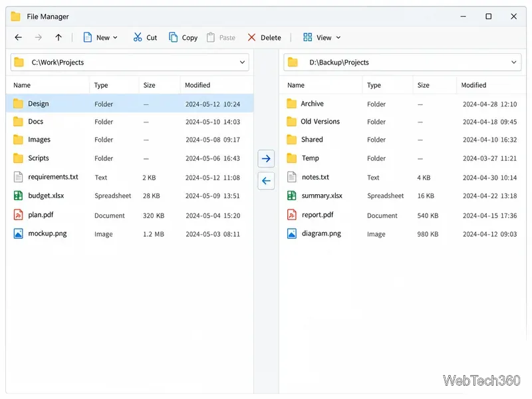Open the New item menu
Image resolution: width=532 pixels, height=399 pixels.
pos(100,37)
